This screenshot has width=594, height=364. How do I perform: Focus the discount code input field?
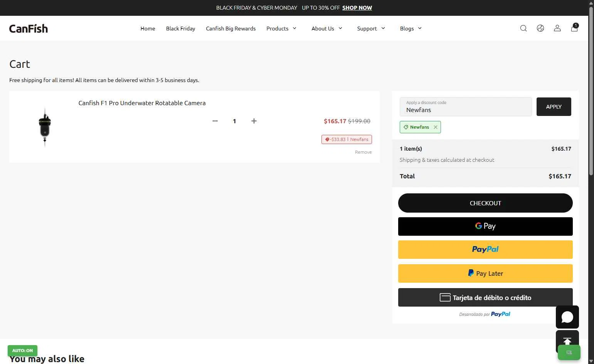coord(466,107)
